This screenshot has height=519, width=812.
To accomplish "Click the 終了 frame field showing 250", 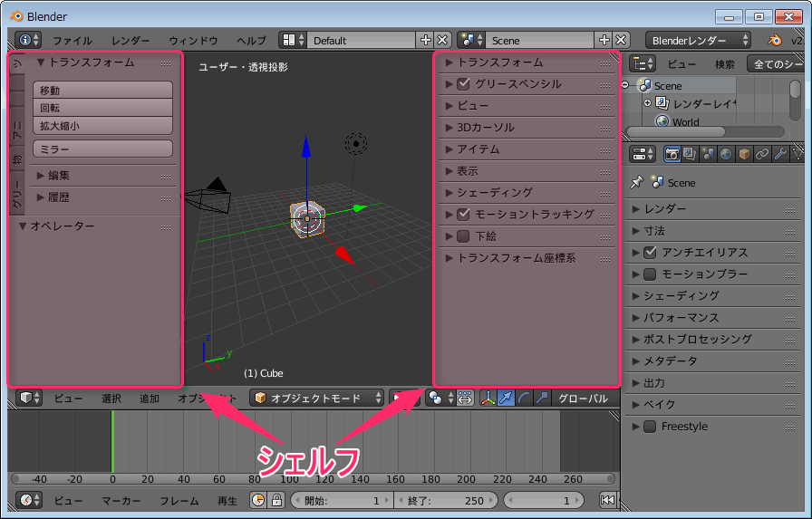I will [x=446, y=500].
